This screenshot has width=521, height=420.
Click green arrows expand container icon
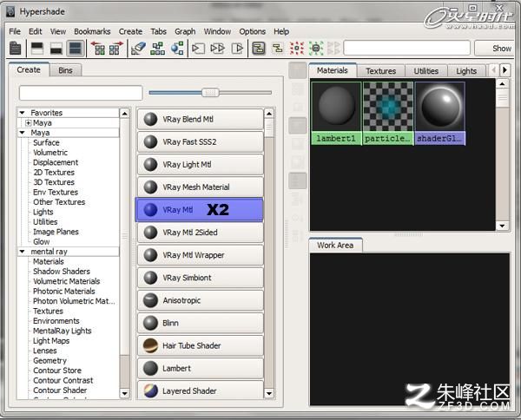click(316, 49)
